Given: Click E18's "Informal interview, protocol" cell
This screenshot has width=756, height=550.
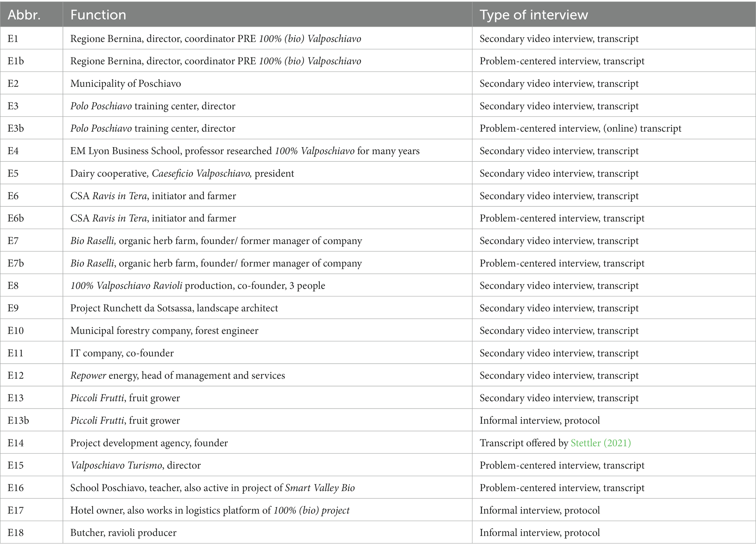Looking at the screenshot, I should click(614, 532).
